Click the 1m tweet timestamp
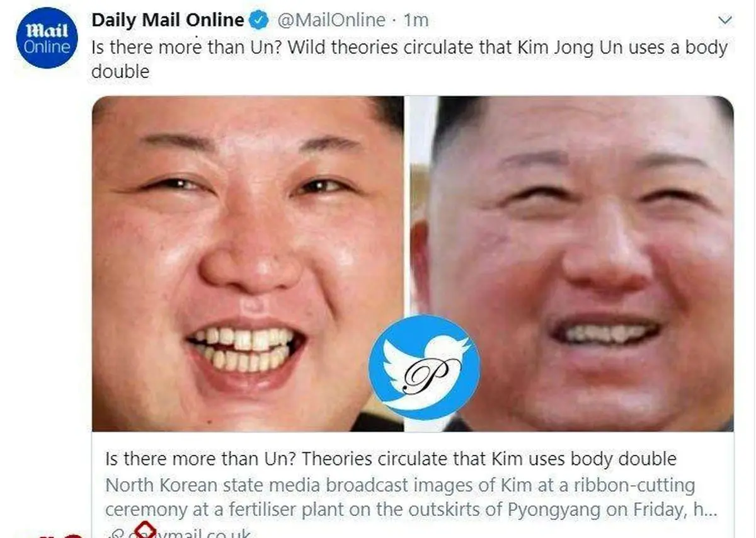 tap(416, 20)
